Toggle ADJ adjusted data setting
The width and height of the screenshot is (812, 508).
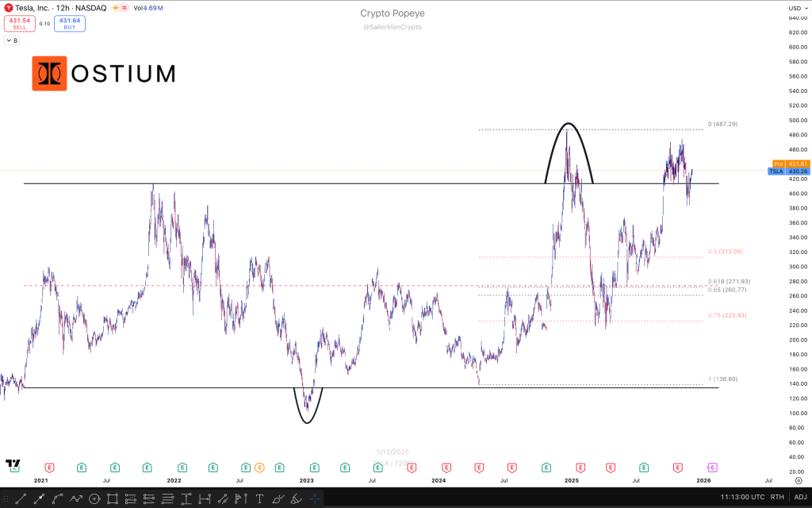point(801,498)
